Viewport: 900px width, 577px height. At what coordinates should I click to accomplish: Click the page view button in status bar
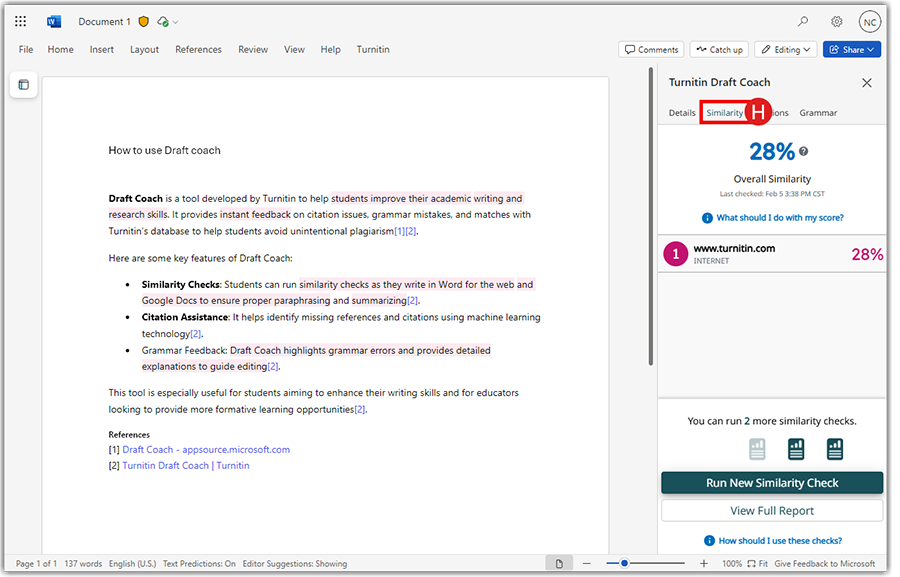(x=559, y=564)
